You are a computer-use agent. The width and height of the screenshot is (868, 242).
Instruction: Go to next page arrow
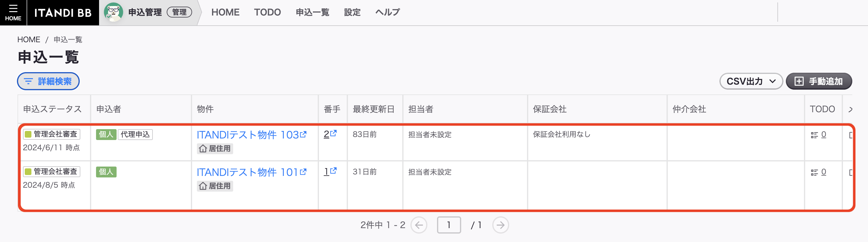point(500,225)
